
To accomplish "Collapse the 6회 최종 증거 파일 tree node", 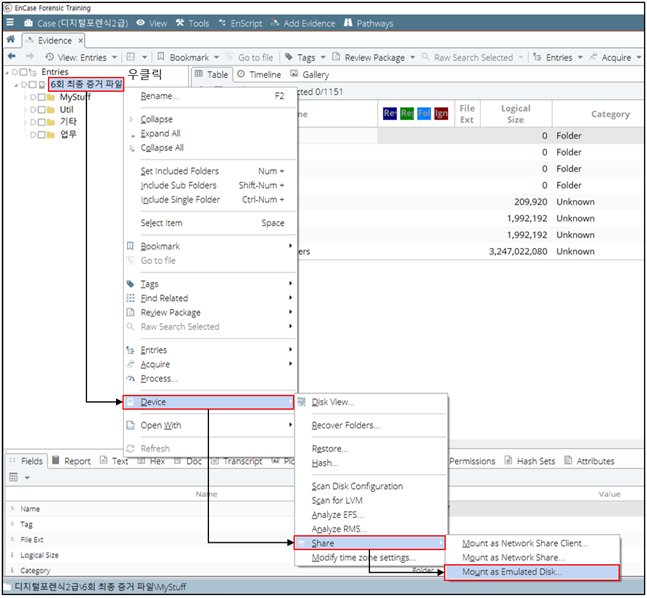I will (16, 85).
